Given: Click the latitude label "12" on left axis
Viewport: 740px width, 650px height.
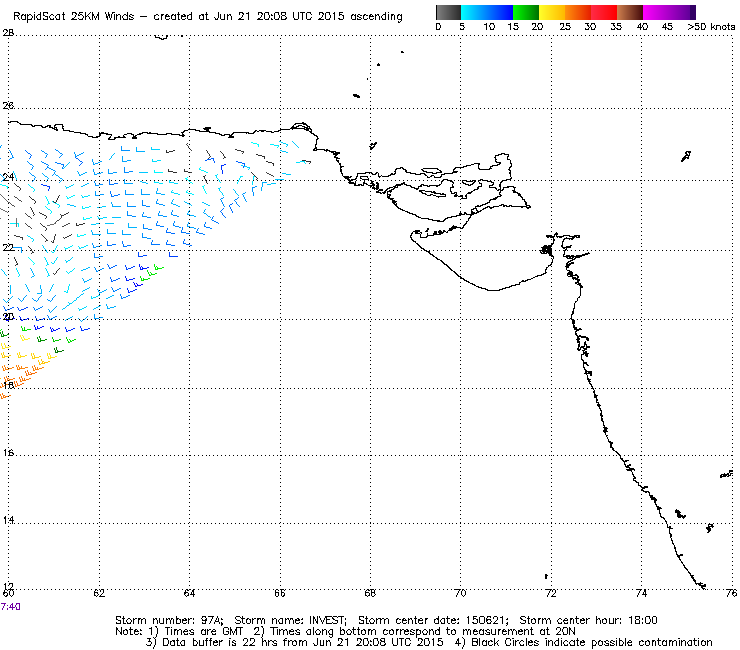Looking at the screenshot, I should pos(8,586).
